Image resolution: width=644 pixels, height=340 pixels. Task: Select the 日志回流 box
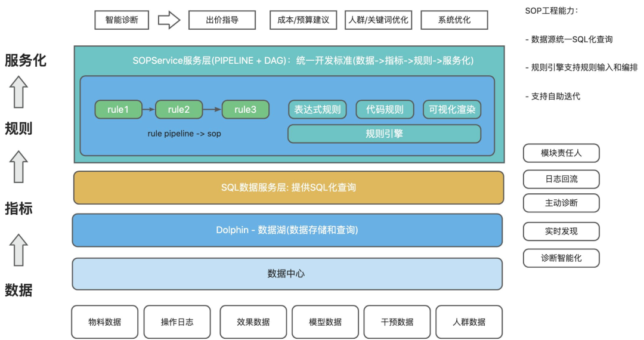click(x=562, y=179)
